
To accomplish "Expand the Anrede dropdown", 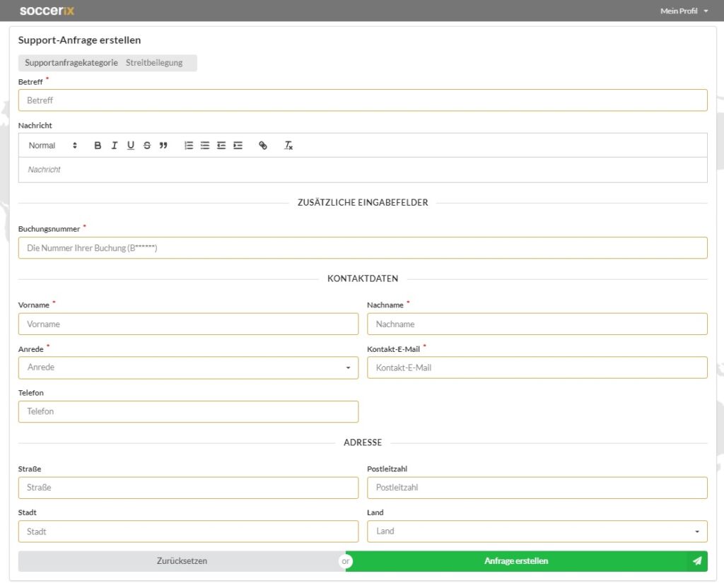I will point(188,367).
